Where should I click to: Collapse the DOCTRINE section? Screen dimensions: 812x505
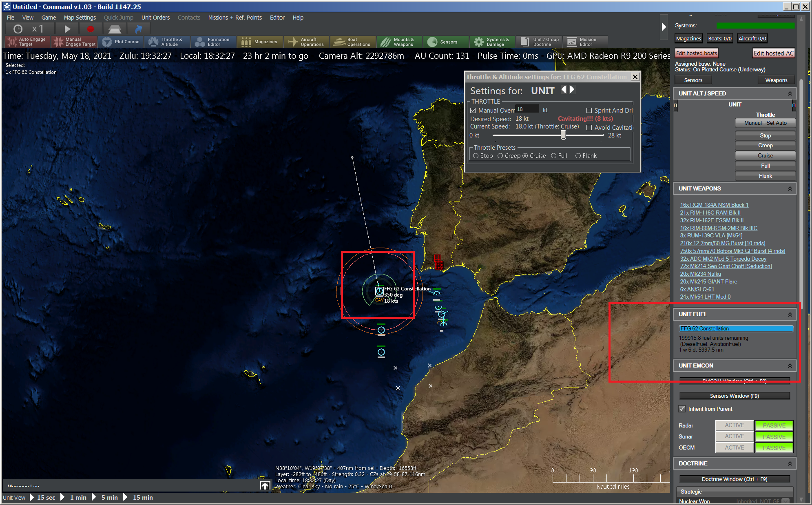(790, 463)
